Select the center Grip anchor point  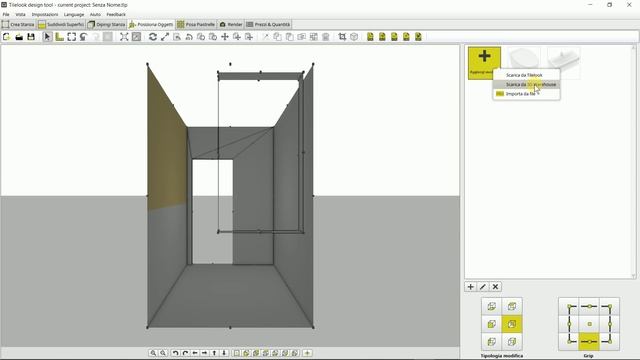click(589, 324)
